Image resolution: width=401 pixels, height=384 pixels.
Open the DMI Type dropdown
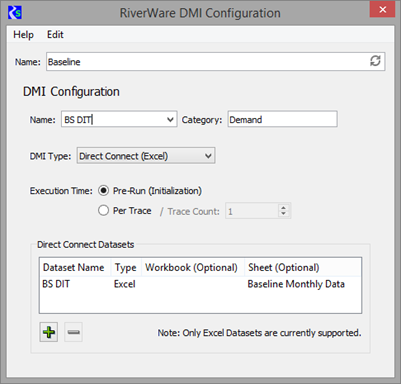[x=146, y=156]
